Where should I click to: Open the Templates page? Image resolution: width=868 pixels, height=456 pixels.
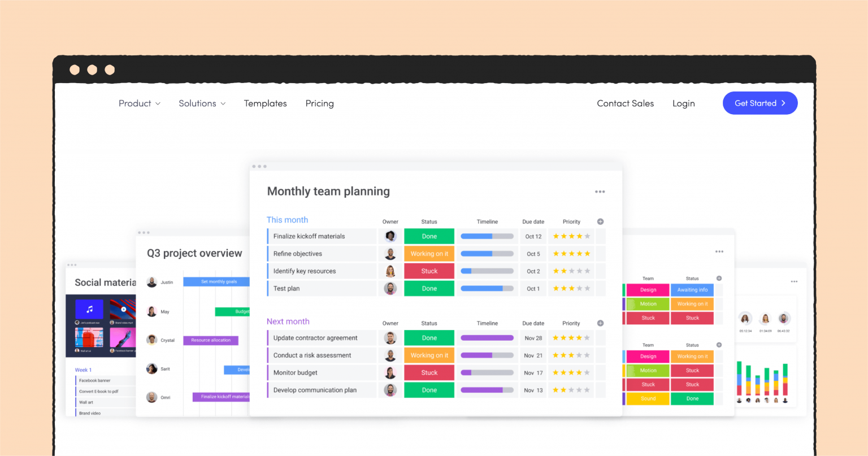point(265,103)
